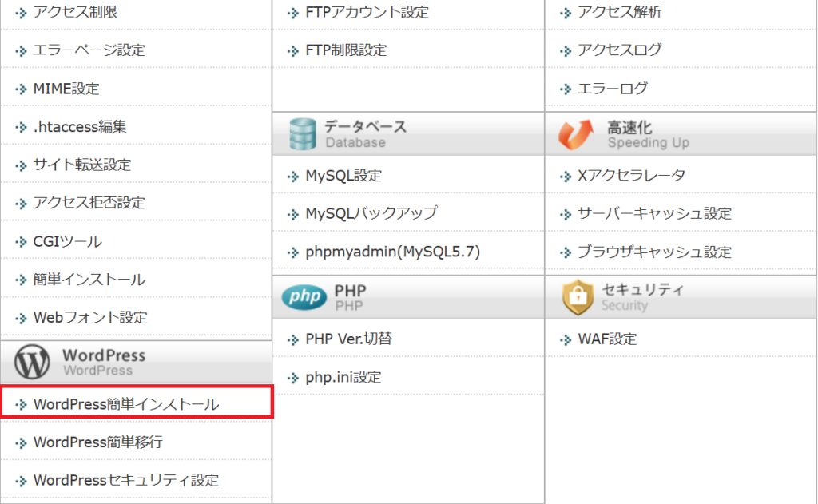Open WordPressセキュリティ設定

pos(126,481)
